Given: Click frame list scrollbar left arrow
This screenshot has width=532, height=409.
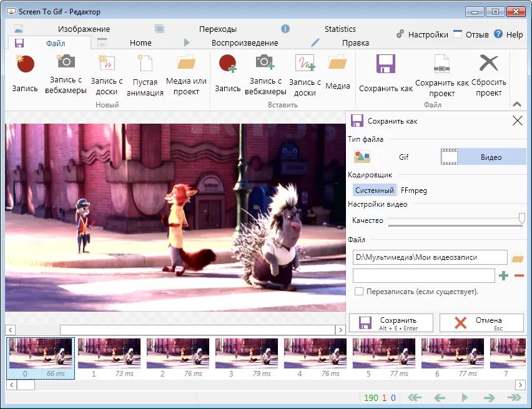Looking at the screenshot, I should 11,385.
